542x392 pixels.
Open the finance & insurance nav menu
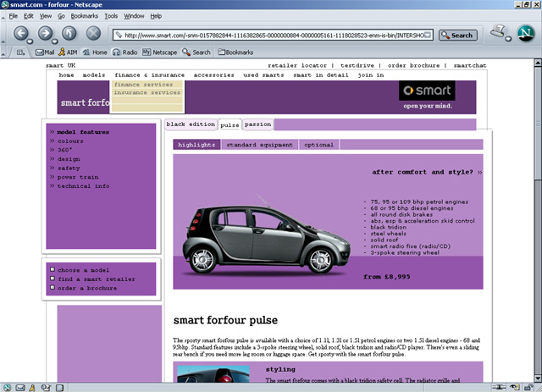(149, 75)
